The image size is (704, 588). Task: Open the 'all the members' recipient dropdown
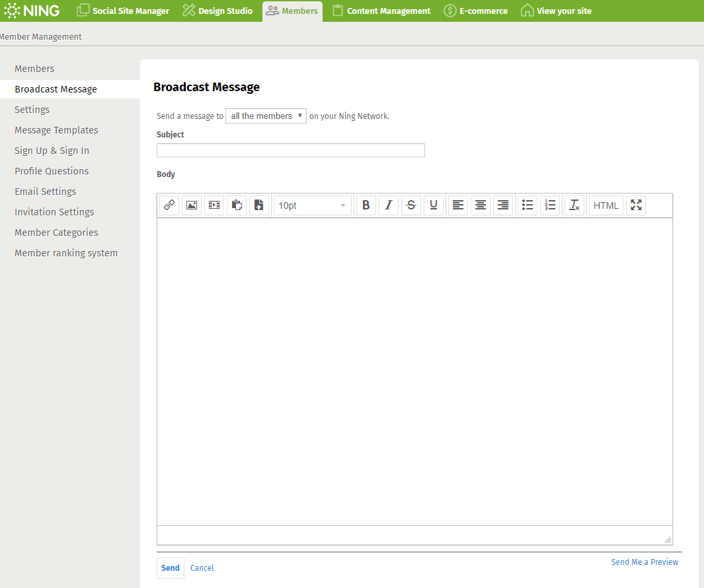pyautogui.click(x=266, y=116)
